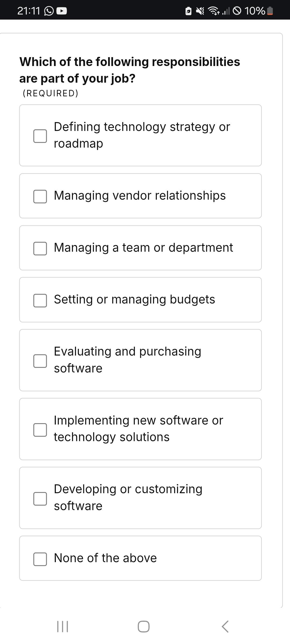Select 'Developing or customizing software' checkbox
This screenshot has height=644, width=290.
[x=40, y=499]
